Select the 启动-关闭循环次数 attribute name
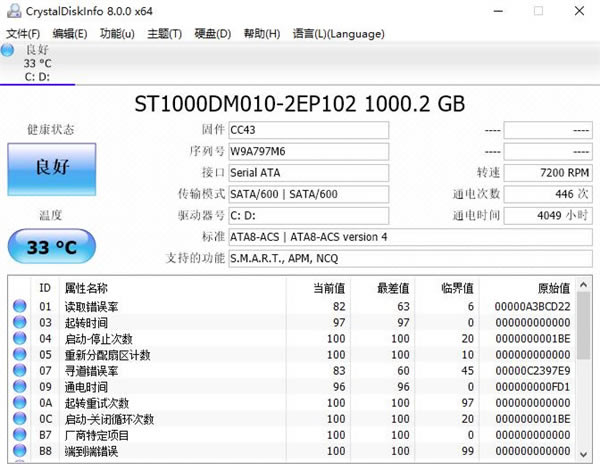The height and width of the screenshot is (470, 600). (109, 419)
